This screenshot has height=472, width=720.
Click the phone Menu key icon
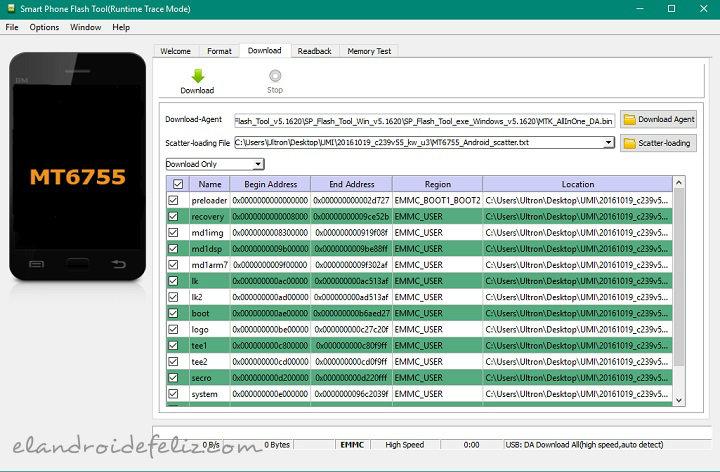37,264
